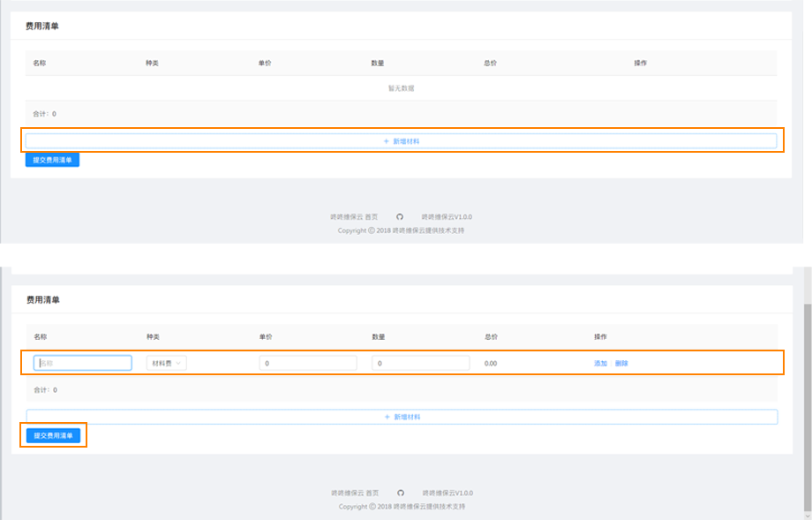Click 哆哆维保云V1.0.0 link in lower footer
The height and width of the screenshot is (520, 812).
[x=447, y=493]
